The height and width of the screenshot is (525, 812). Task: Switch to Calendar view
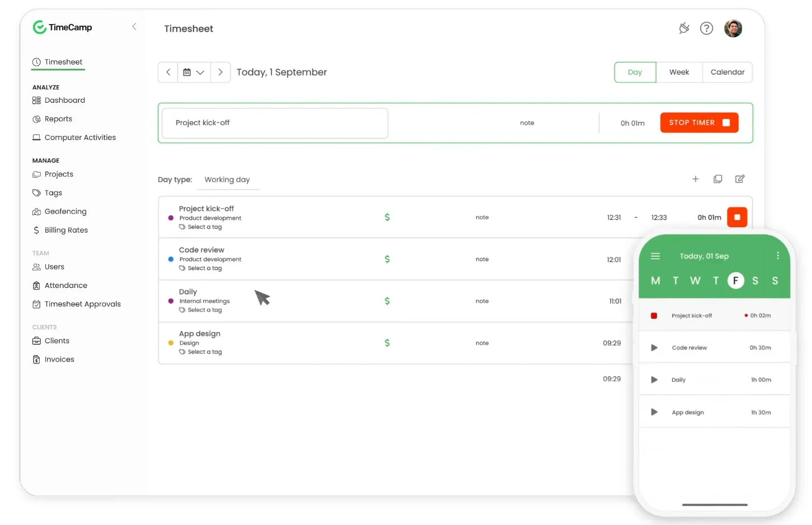pyautogui.click(x=727, y=72)
